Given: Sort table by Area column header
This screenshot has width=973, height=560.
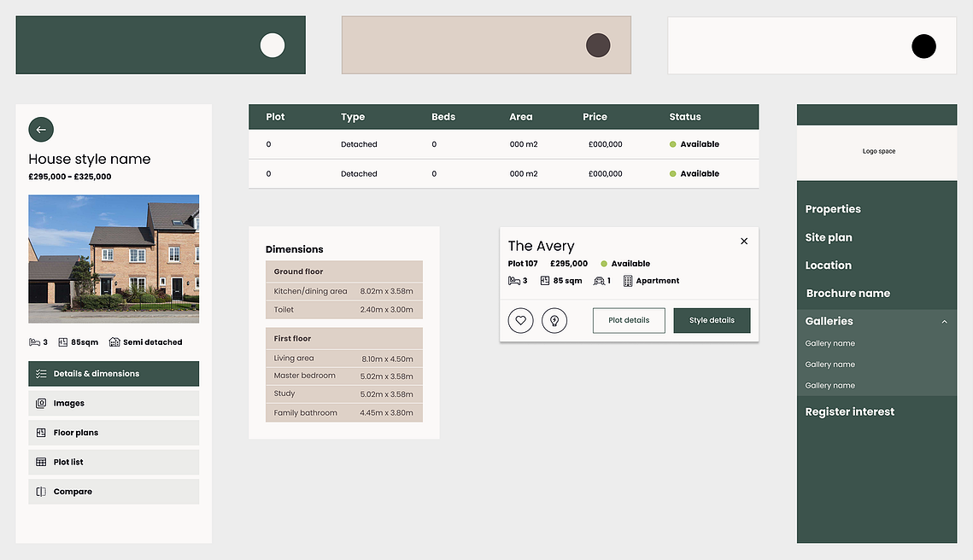Looking at the screenshot, I should pyautogui.click(x=520, y=117).
